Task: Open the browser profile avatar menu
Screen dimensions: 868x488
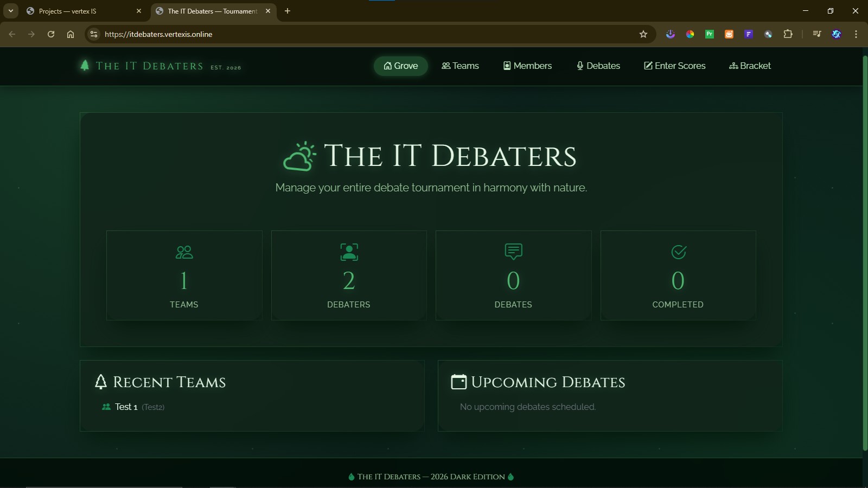Action: (x=837, y=34)
